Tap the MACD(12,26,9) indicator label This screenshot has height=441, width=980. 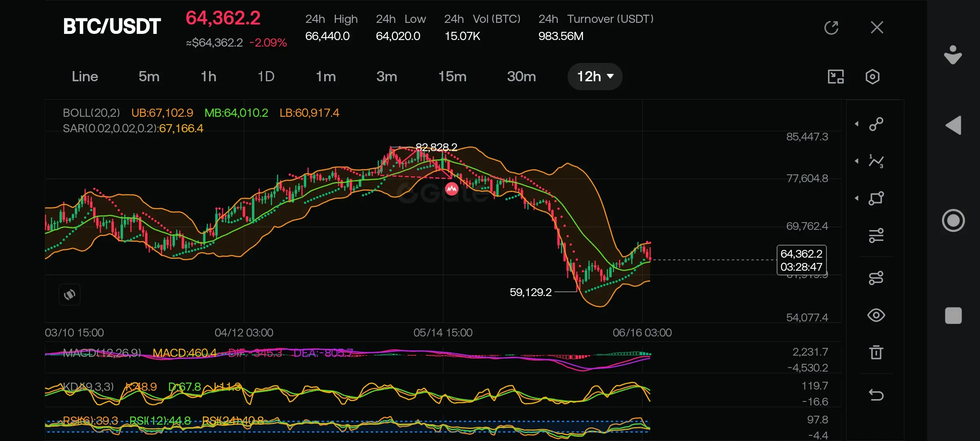[102, 353]
